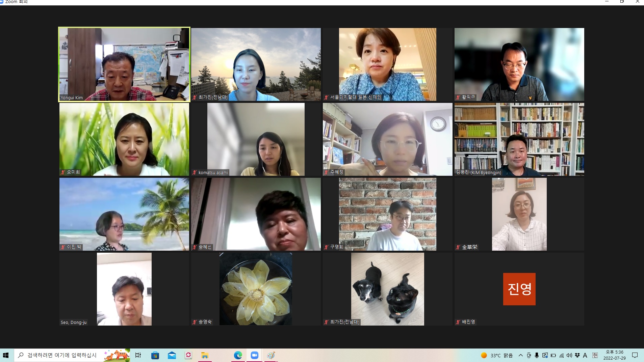Image resolution: width=644 pixels, height=362 pixels.
Task: Click the muted mic icon on 오미희's tile
Action: 63,172
